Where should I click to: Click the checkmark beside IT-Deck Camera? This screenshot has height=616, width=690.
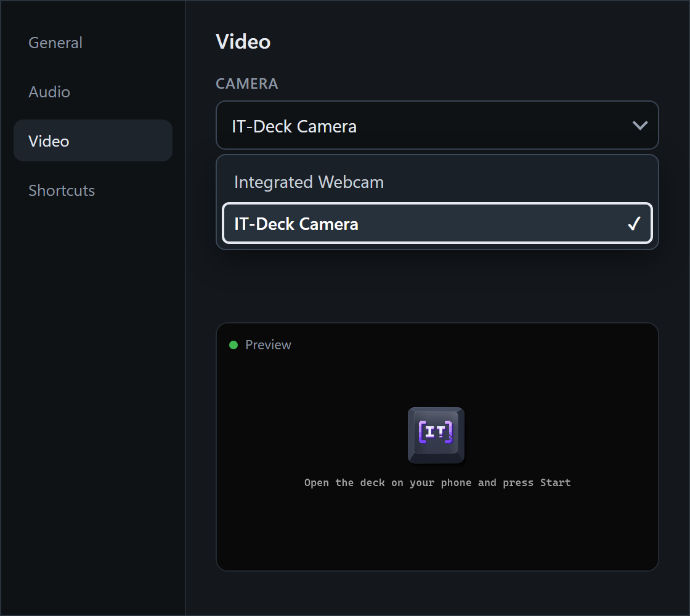[634, 224]
